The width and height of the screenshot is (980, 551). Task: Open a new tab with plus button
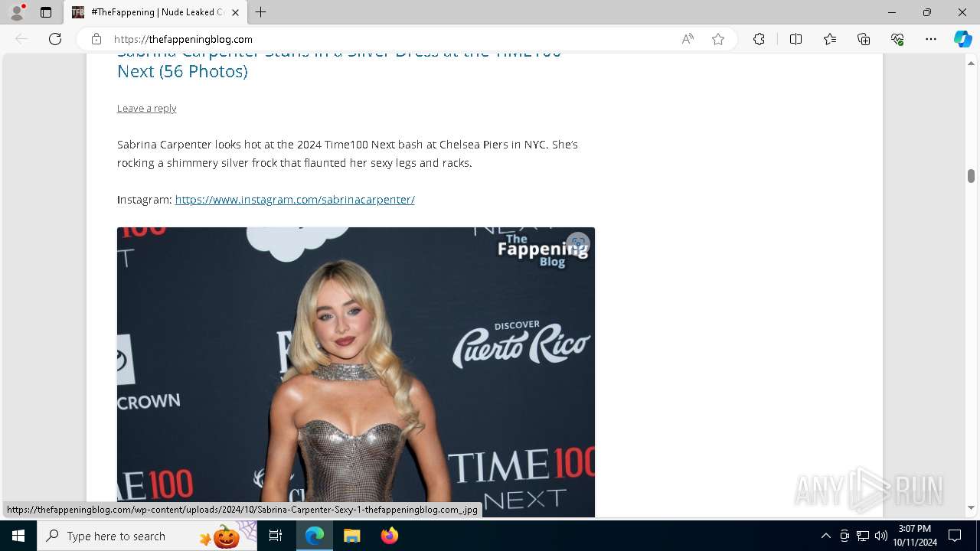click(261, 12)
